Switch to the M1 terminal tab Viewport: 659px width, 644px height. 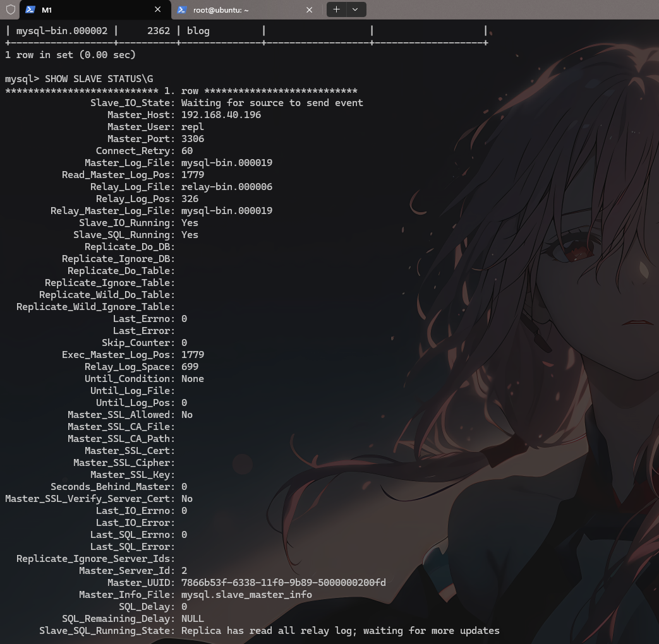[96, 9]
